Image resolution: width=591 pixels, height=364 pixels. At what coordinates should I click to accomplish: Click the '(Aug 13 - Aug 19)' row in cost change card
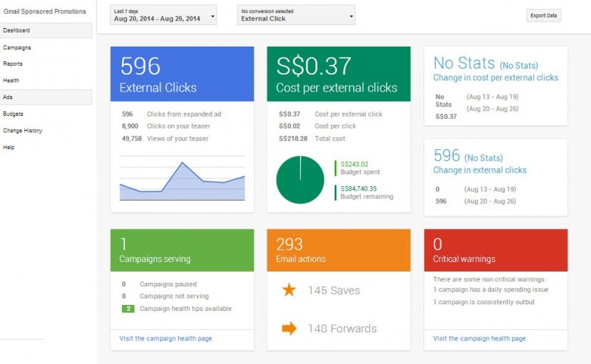click(x=492, y=97)
